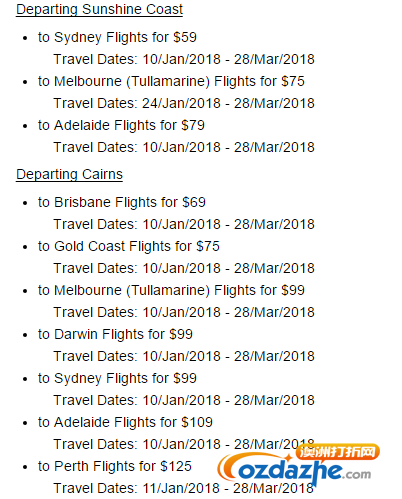The height and width of the screenshot is (499, 402).
Task: Click travel dates under Gold Coast flights
Action: click(184, 268)
